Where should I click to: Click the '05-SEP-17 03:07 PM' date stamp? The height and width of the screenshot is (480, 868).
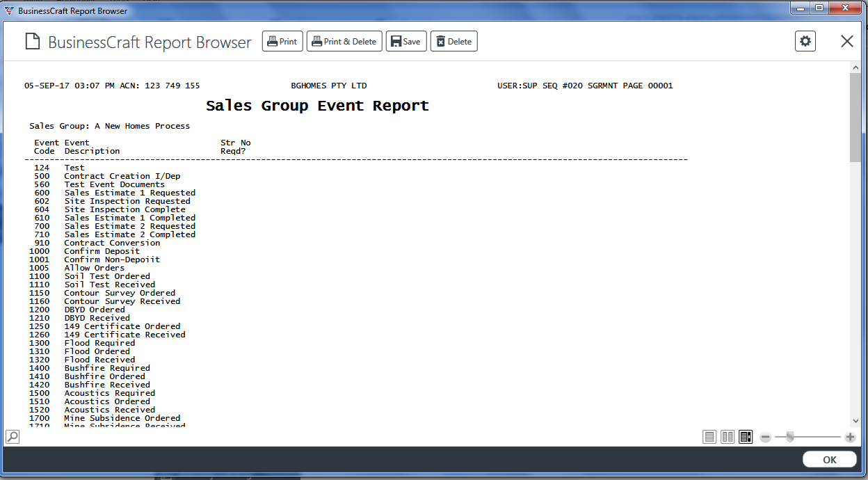coord(70,86)
